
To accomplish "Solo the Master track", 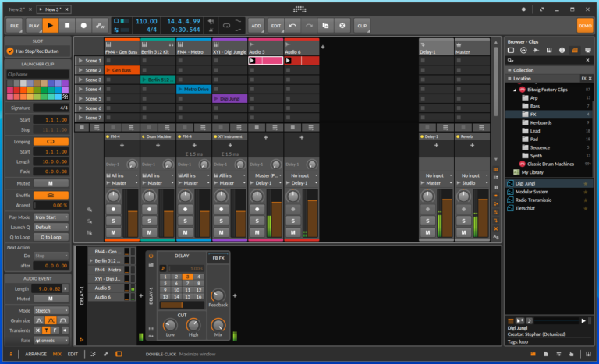I will pyautogui.click(x=463, y=221).
